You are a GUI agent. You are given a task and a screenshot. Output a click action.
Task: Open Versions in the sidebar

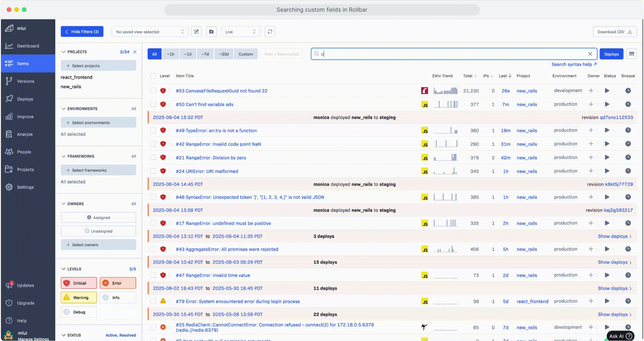pos(25,81)
